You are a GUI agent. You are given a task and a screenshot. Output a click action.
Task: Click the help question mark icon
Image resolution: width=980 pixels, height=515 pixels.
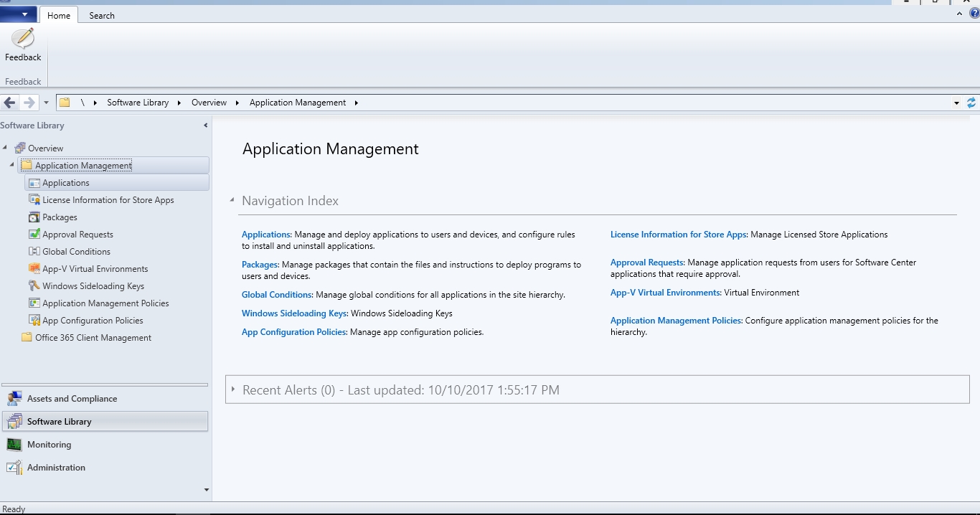tap(974, 14)
